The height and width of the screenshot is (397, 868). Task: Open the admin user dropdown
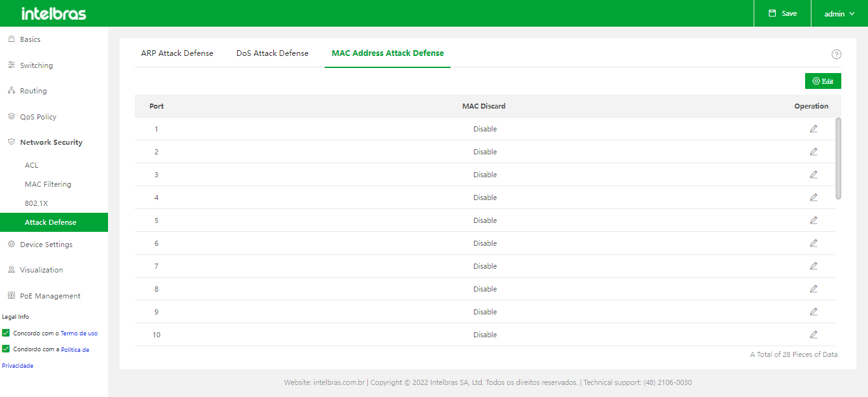(x=839, y=13)
